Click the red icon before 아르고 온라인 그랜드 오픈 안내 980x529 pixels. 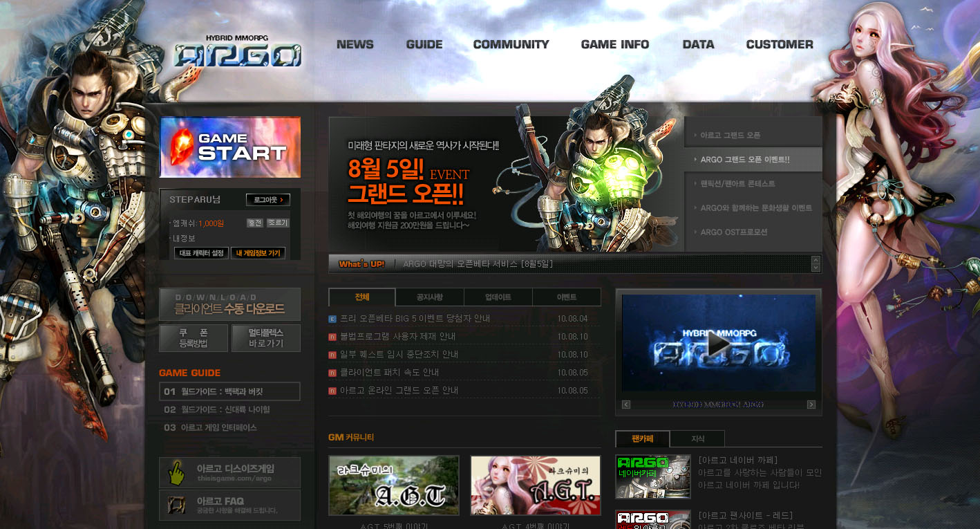332,391
